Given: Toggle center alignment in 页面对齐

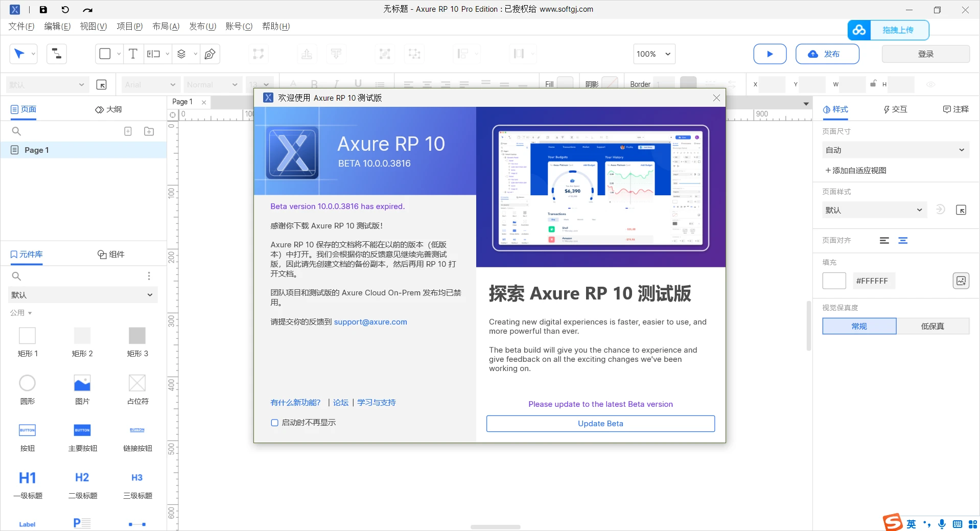Looking at the screenshot, I should pos(903,240).
